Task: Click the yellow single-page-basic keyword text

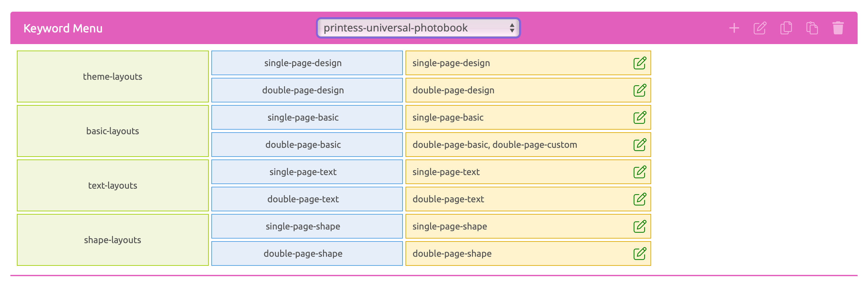Action: (448, 118)
